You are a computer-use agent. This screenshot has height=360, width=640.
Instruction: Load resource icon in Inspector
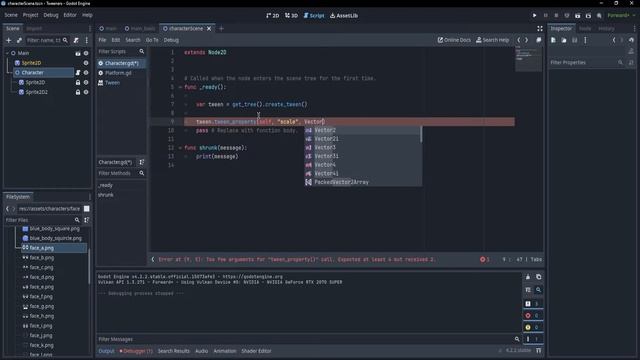564,40
